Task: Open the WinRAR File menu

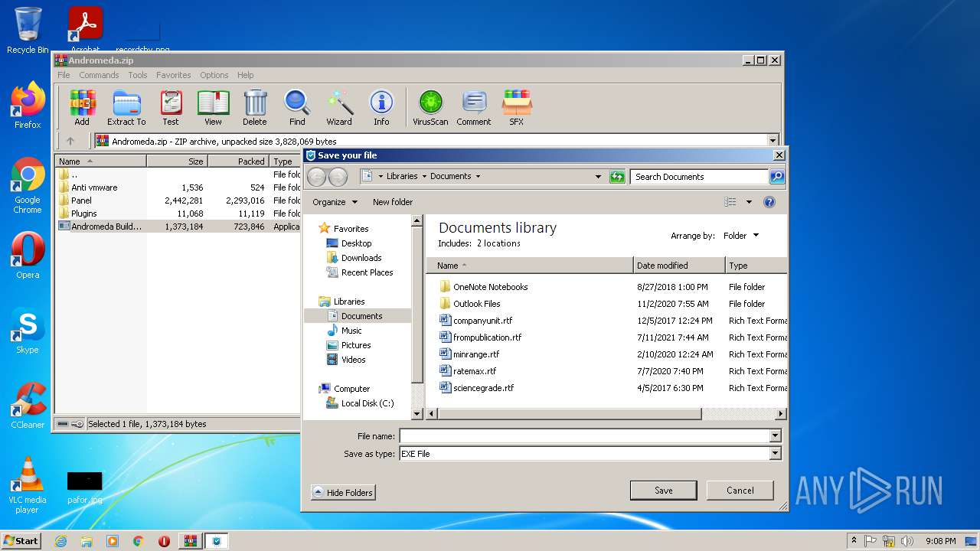Action: (64, 75)
